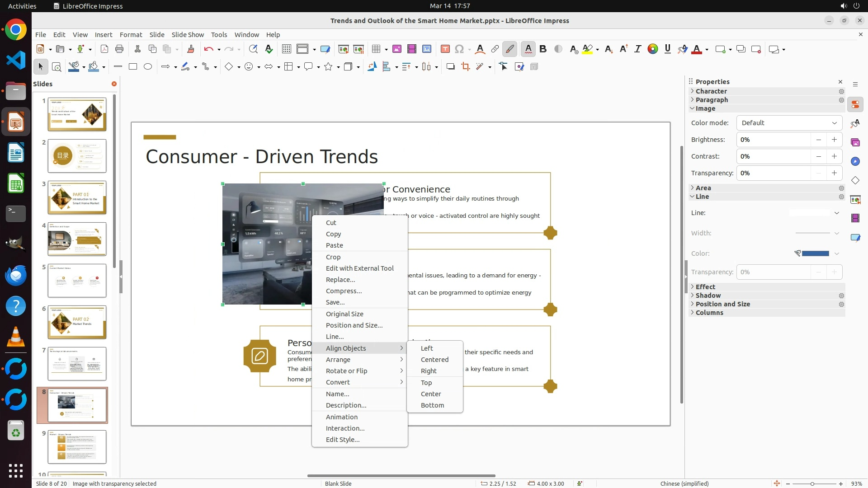Increase Brightness with the plus button

834,140
